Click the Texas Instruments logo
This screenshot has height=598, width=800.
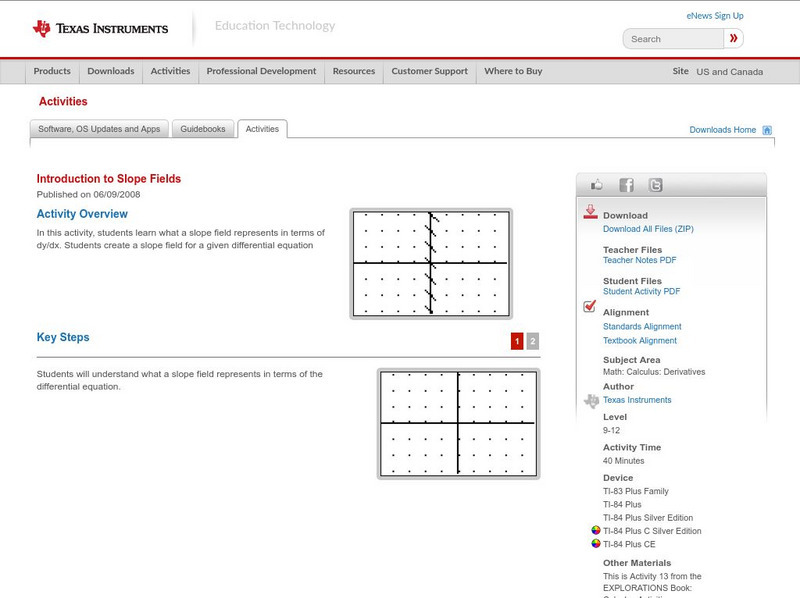click(x=100, y=29)
